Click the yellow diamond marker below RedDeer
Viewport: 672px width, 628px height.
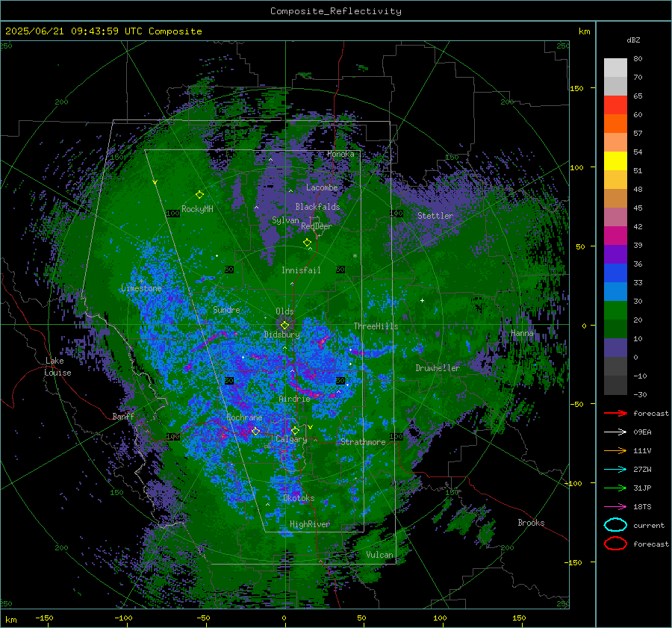(x=308, y=243)
